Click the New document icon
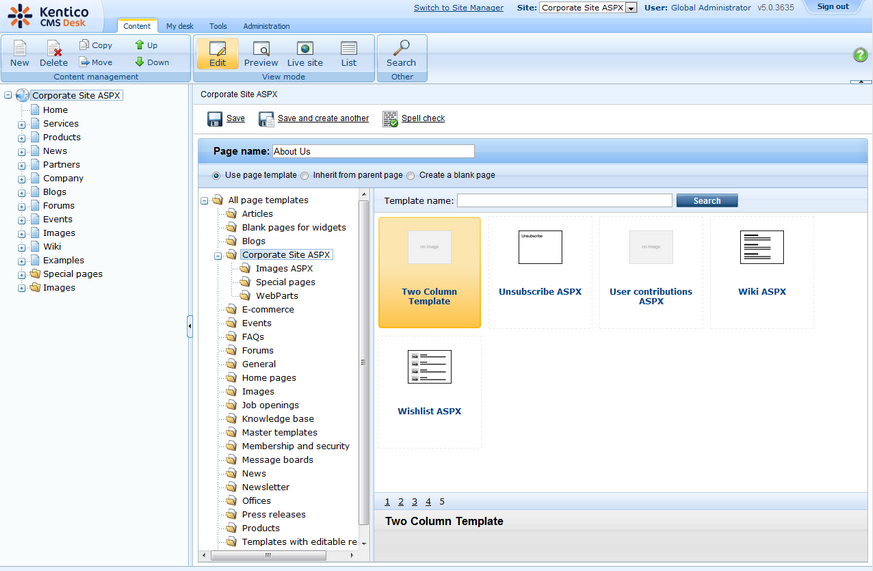The height and width of the screenshot is (571, 873). coord(20,48)
